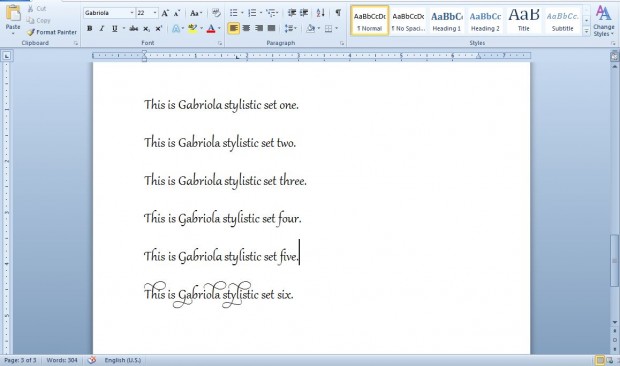Apply strikethrough formatting
Screen dimensions: 620x366
click(x=134, y=28)
